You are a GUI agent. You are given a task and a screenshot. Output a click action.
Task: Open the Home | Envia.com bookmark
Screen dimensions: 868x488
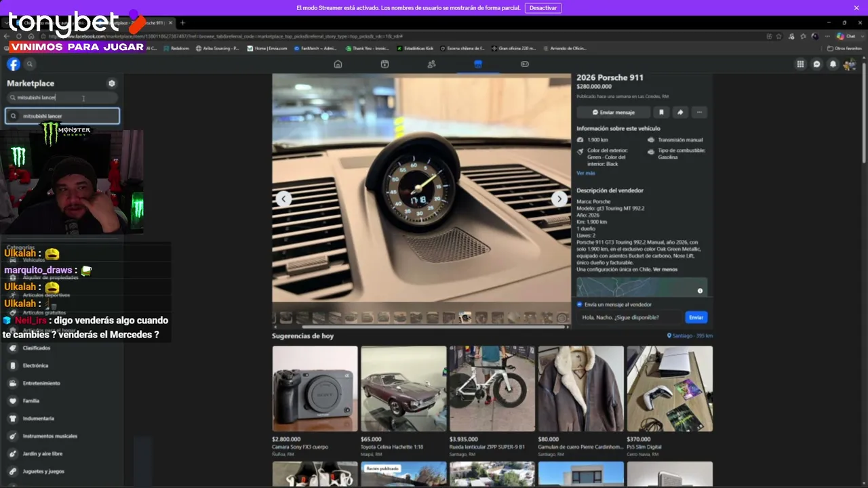267,49
